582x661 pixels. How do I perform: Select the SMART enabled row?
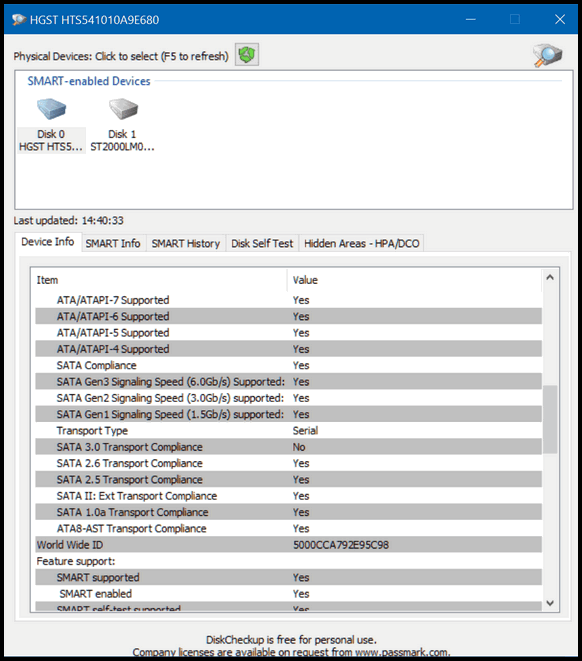coord(288,594)
